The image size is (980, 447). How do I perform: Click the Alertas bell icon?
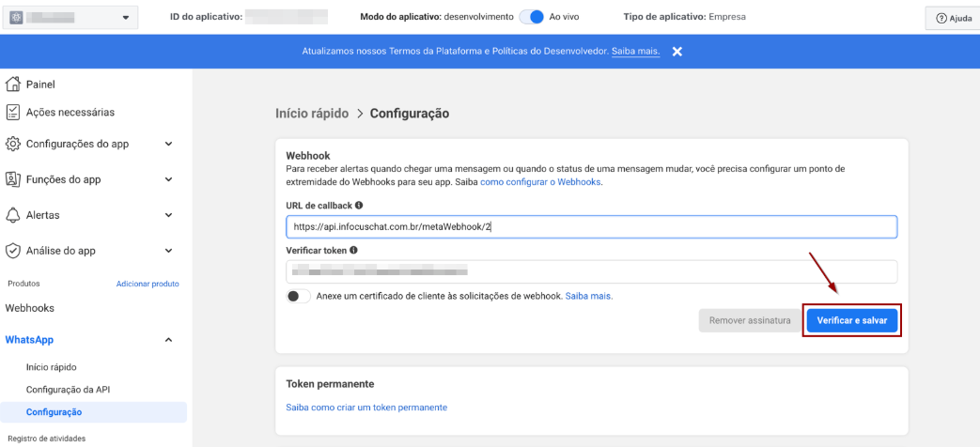point(13,215)
